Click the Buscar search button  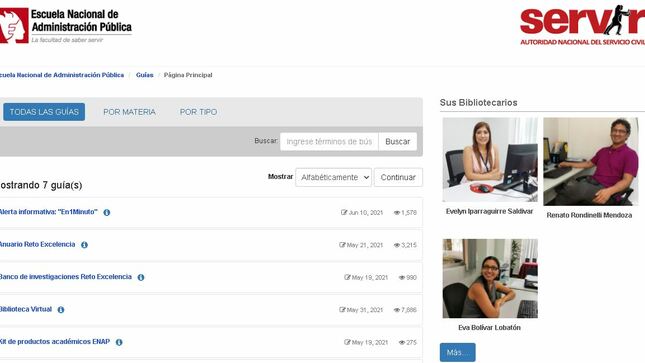click(397, 142)
